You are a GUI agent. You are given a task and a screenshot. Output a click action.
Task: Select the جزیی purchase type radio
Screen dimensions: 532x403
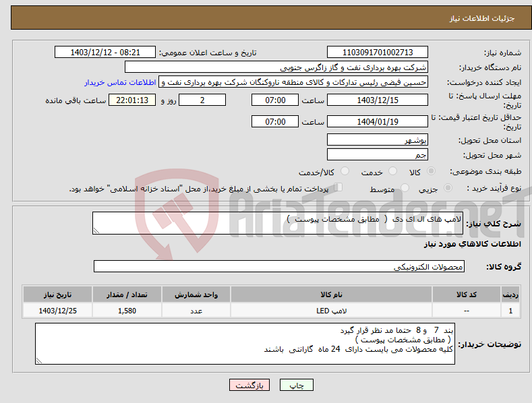coord(448,188)
